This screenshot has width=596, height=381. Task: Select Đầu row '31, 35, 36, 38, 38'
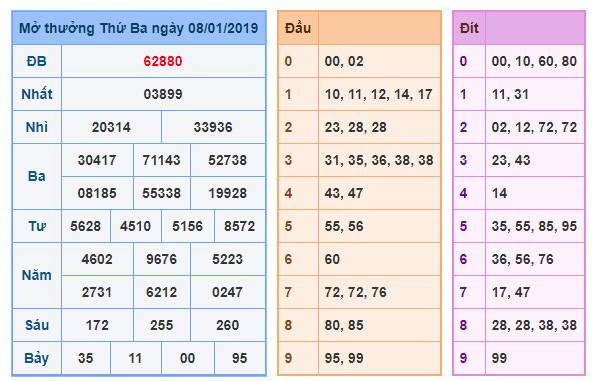379,160
